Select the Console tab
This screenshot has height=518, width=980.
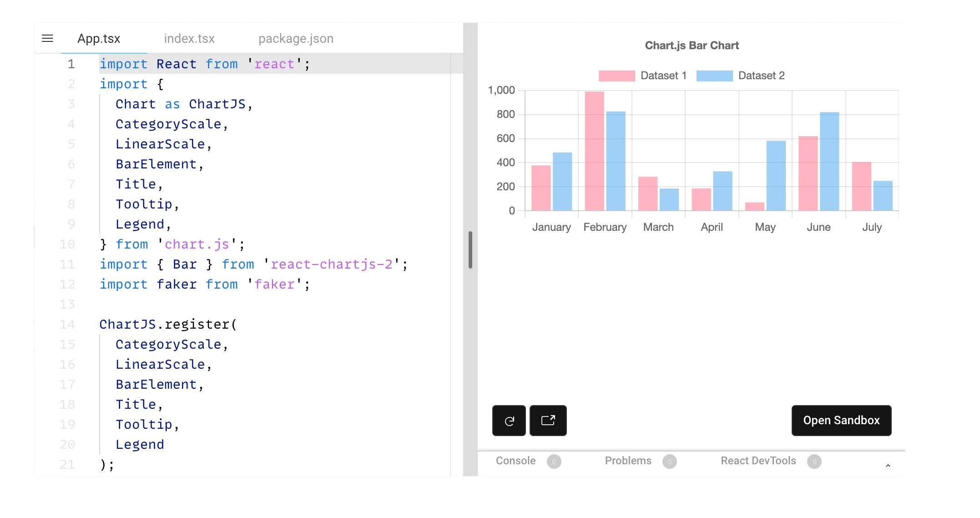tap(515, 461)
